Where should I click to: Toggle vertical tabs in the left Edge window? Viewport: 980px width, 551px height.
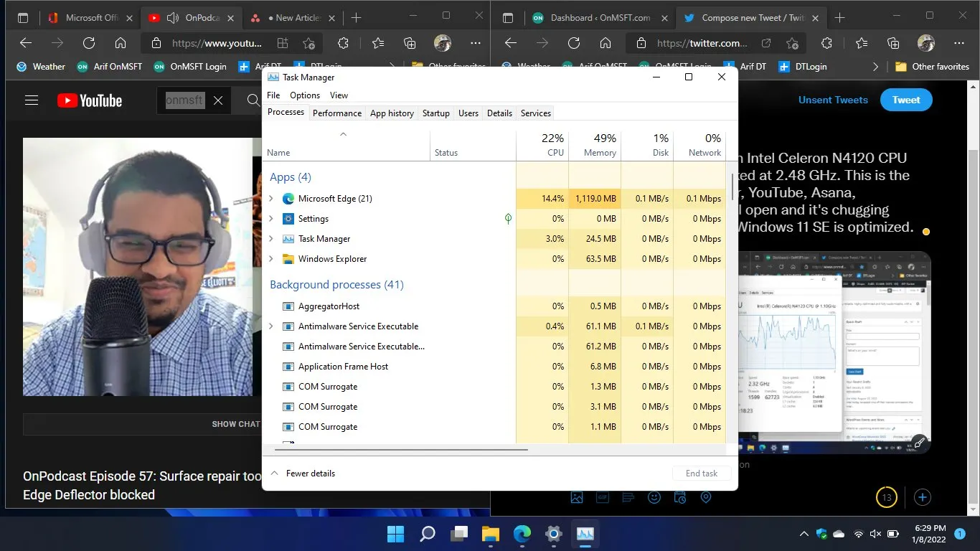pyautogui.click(x=23, y=18)
